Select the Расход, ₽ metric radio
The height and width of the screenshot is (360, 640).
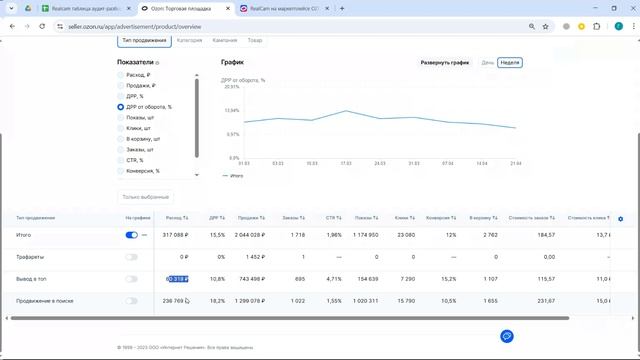point(120,75)
